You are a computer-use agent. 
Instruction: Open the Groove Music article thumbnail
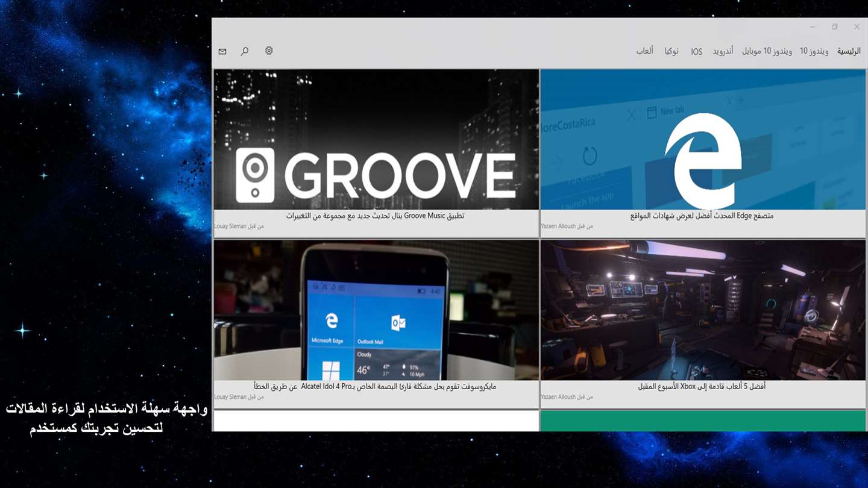[x=376, y=140]
